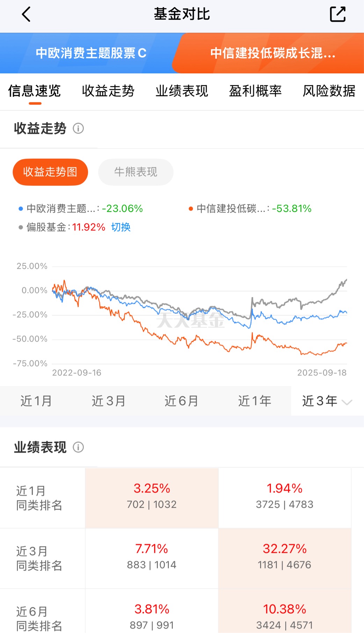Select the 近6月 time range
This screenshot has width=364, height=633.
tap(182, 401)
